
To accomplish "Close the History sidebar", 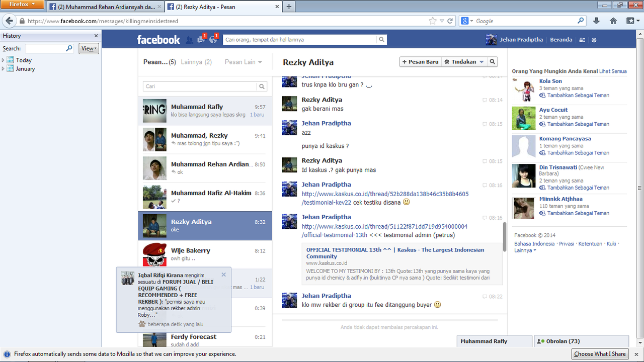I will 96,36.
